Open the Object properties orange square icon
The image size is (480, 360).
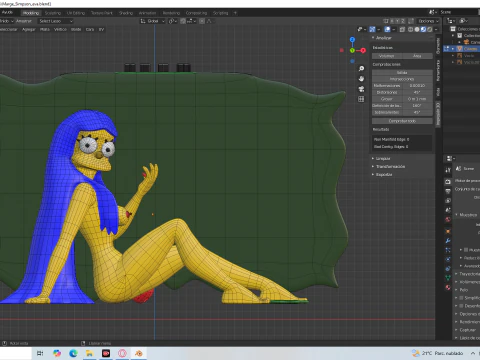(448, 231)
